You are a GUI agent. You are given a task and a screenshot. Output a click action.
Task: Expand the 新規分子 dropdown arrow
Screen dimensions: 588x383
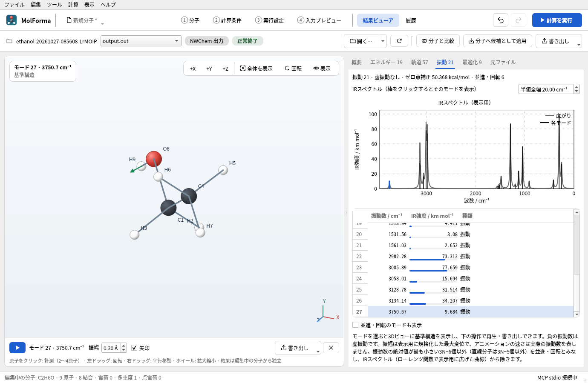coord(102,23)
